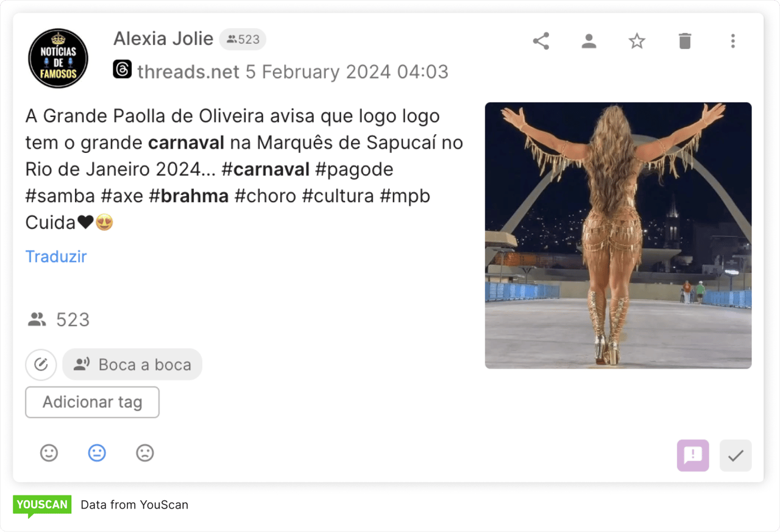Mark mention as processed with checkmark
The width and height of the screenshot is (780, 532).
(736, 455)
